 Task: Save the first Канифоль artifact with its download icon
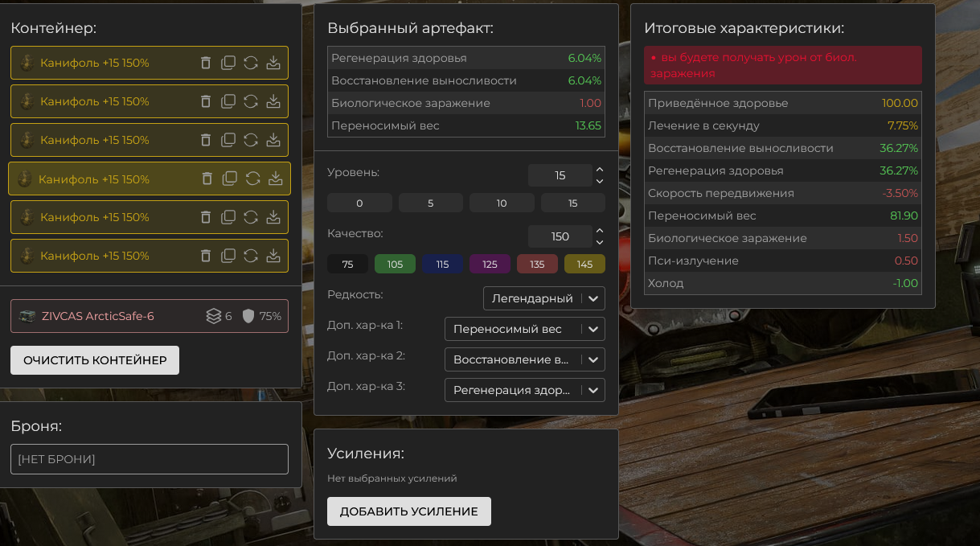(x=273, y=63)
